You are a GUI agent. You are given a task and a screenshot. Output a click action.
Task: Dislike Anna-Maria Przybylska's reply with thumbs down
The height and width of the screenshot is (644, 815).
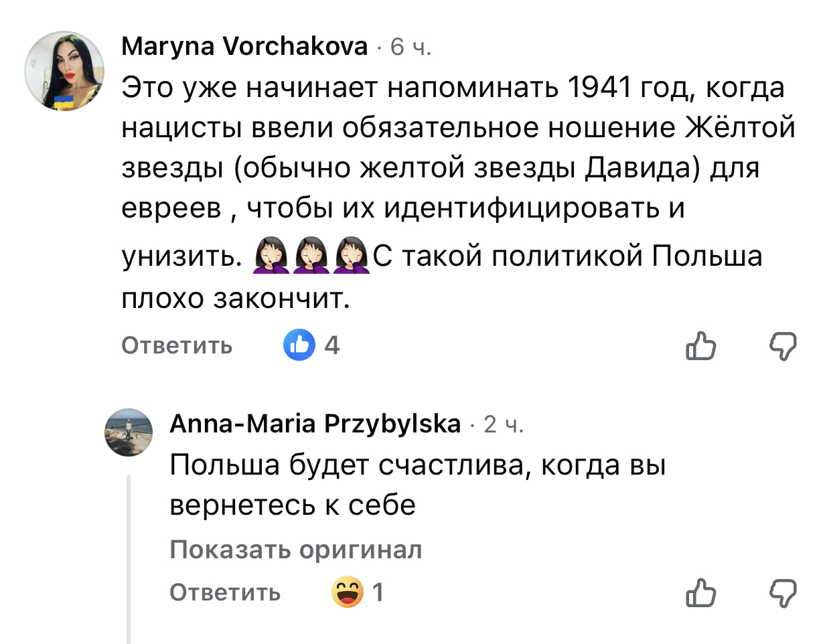(782, 593)
